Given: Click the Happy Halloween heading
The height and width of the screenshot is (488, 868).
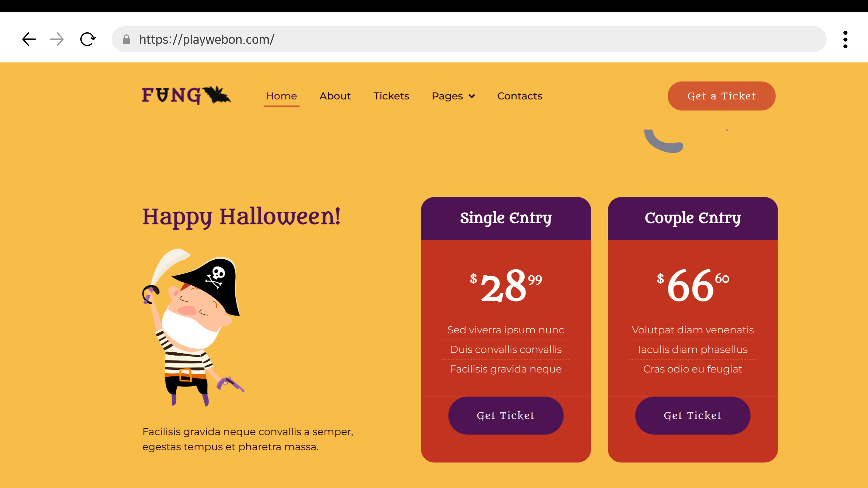Looking at the screenshot, I should pos(241,217).
